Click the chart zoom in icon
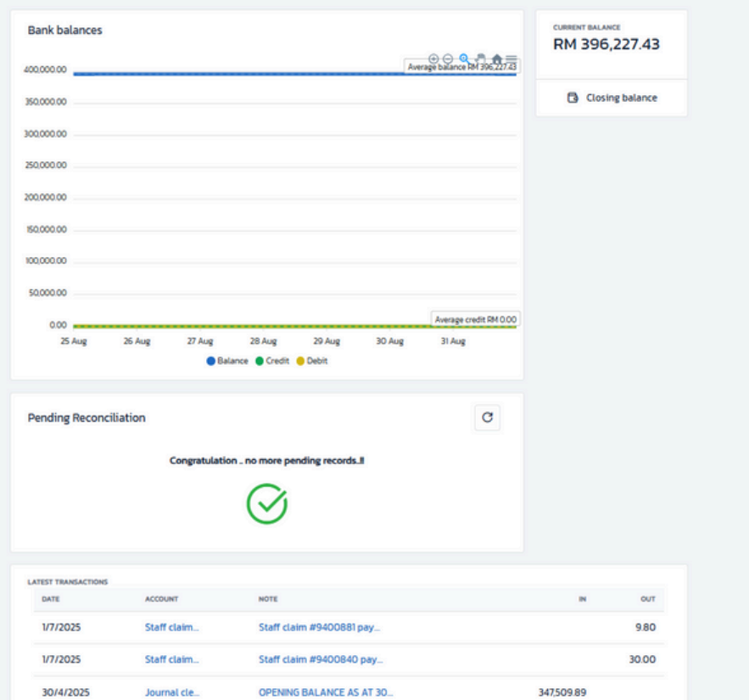 click(x=433, y=59)
